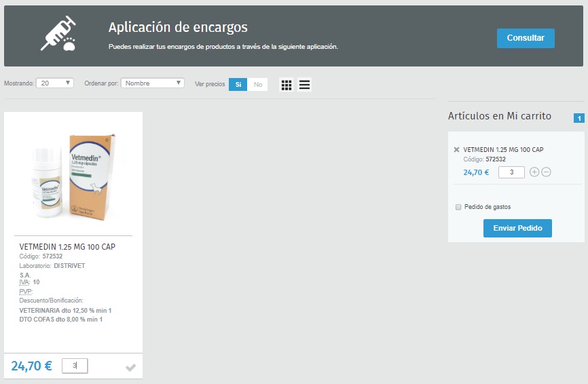
Task: Click the Consultar button
Action: (526, 38)
